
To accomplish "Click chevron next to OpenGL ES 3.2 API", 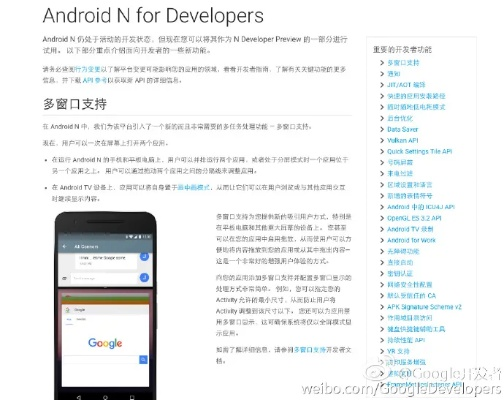I will tap(382, 218).
